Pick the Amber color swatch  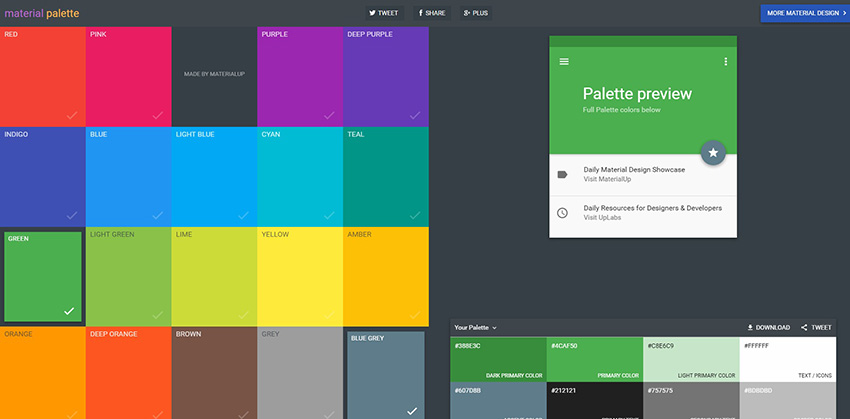click(386, 276)
